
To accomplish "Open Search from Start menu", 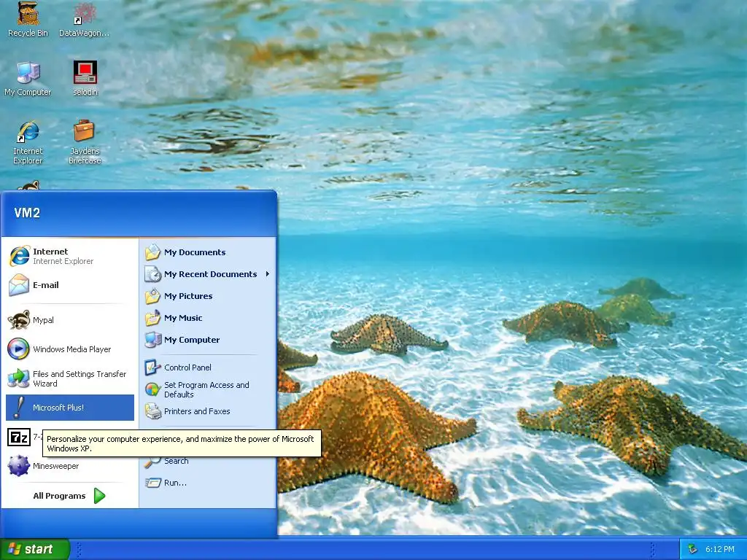I will [x=208, y=461].
